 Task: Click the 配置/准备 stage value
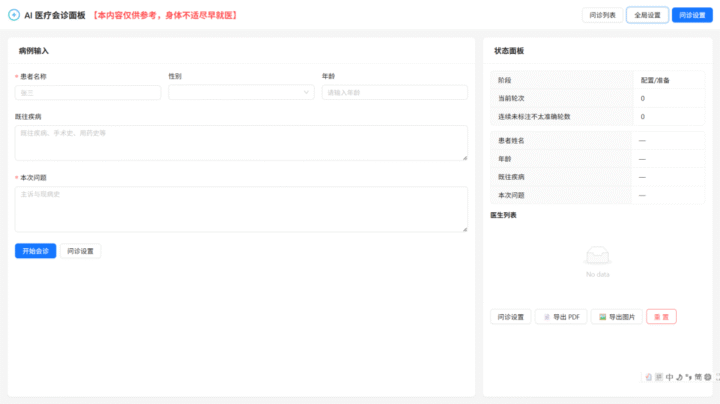(x=655, y=80)
